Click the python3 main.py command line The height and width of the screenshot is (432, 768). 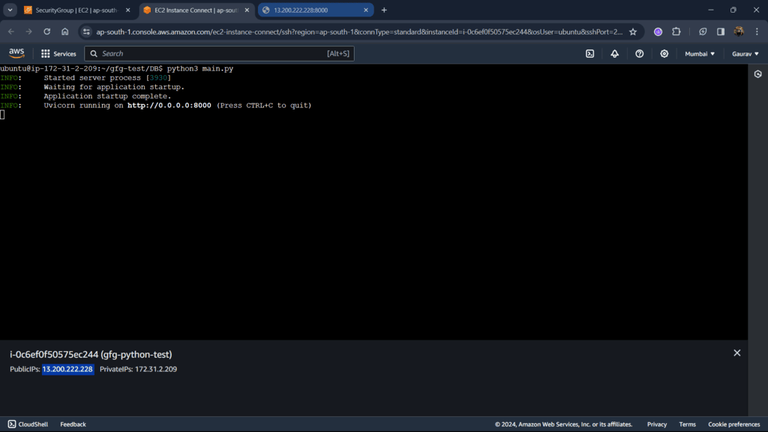pos(117,69)
